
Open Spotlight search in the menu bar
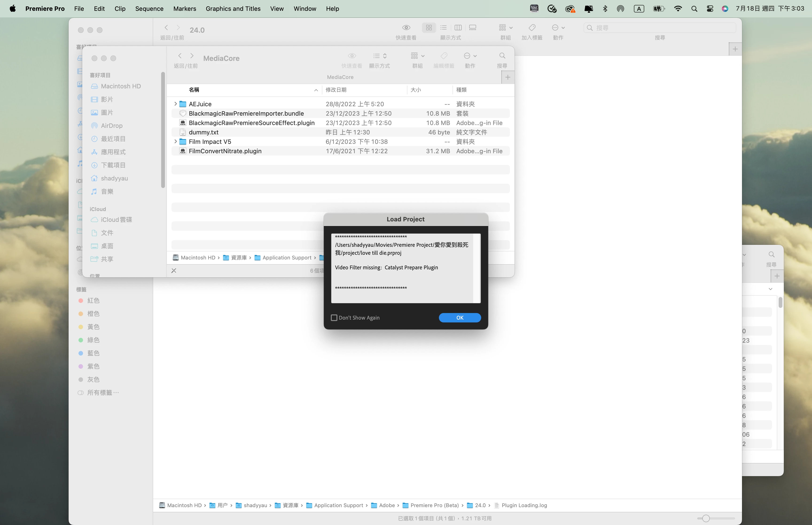click(x=694, y=9)
